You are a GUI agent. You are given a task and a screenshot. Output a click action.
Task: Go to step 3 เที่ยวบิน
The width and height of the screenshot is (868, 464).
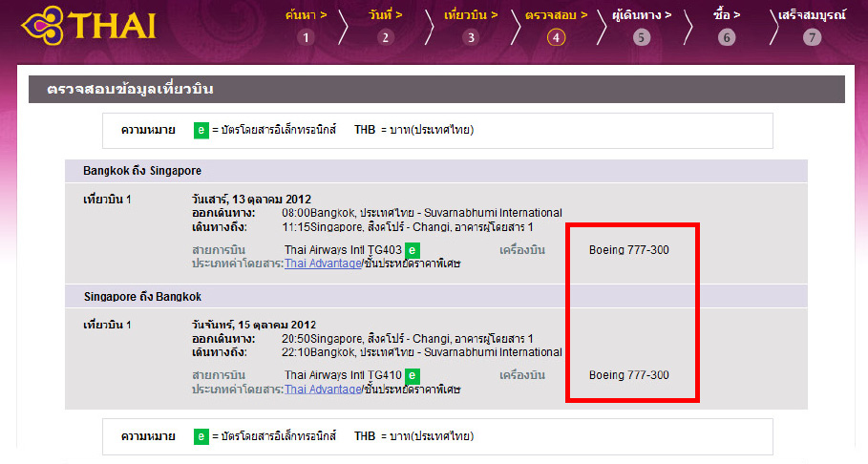click(471, 26)
